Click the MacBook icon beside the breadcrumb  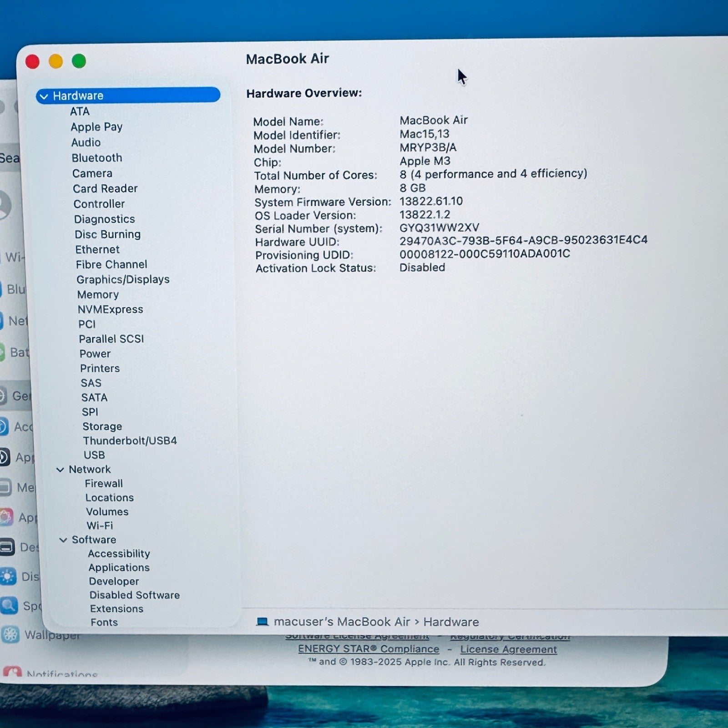[x=262, y=622]
